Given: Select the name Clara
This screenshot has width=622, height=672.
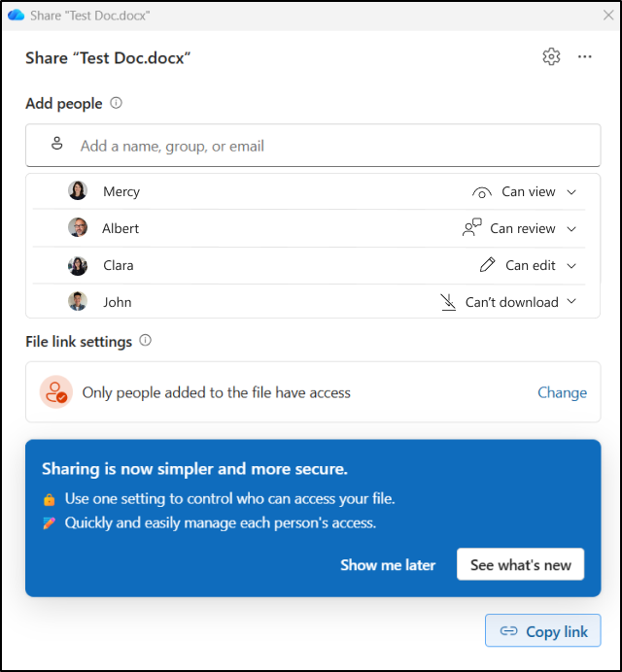Looking at the screenshot, I should click(x=119, y=265).
